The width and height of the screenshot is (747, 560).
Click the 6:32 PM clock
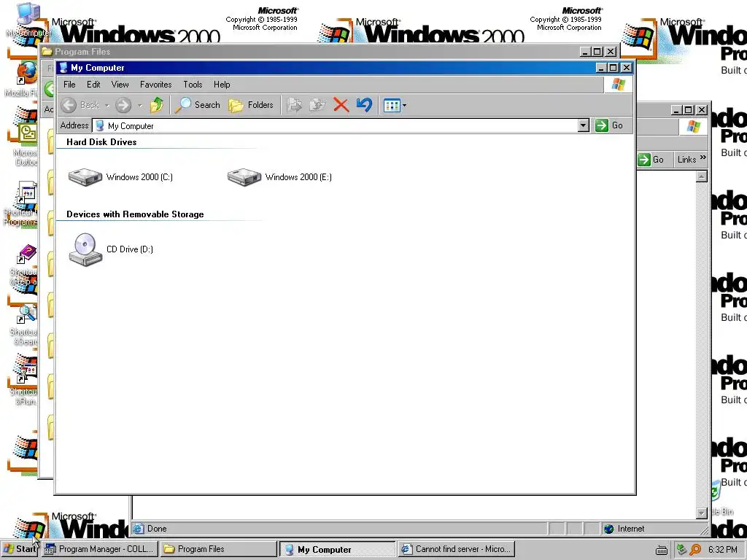click(x=723, y=550)
